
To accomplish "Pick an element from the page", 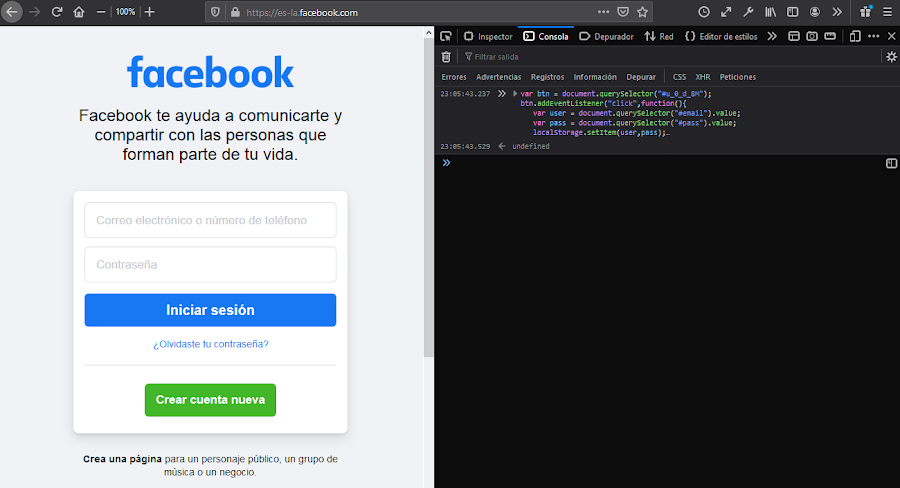I will click(446, 36).
